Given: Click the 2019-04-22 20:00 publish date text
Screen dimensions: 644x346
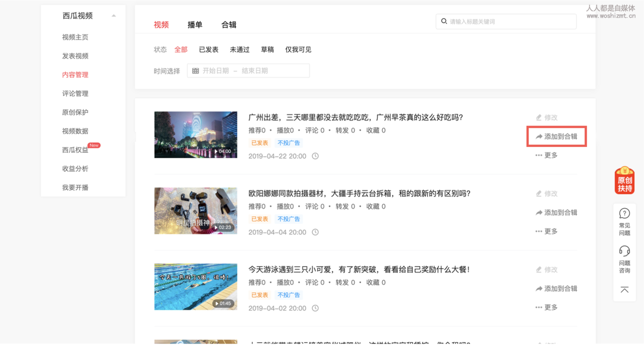Looking at the screenshot, I should click(277, 156).
